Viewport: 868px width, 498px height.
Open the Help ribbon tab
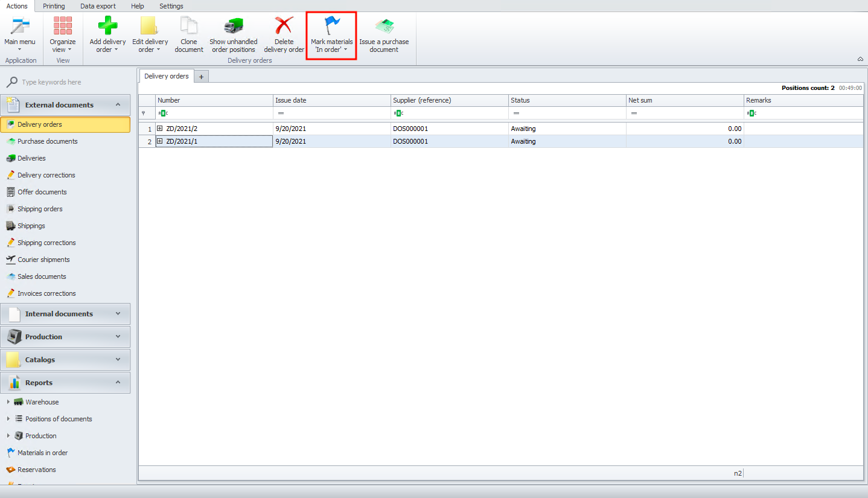pyautogui.click(x=138, y=6)
